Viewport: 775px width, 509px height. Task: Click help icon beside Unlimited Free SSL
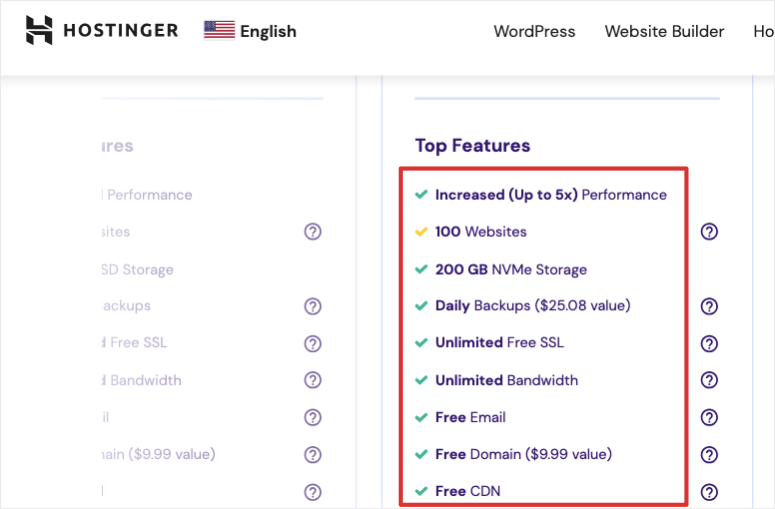709,343
